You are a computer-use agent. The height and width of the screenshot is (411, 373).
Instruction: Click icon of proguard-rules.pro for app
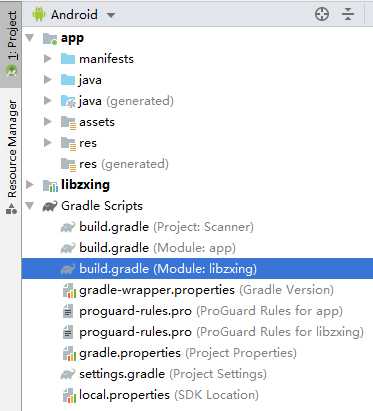point(68,311)
